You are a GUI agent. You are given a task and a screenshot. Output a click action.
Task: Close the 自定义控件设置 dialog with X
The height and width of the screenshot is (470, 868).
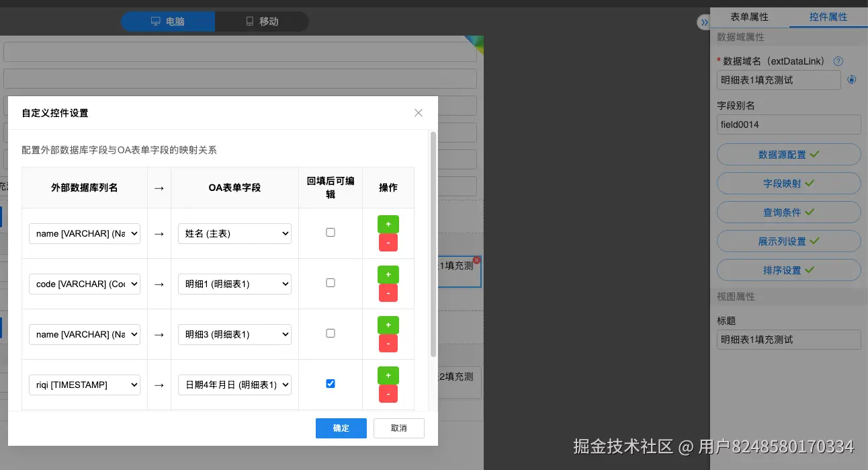click(x=419, y=113)
